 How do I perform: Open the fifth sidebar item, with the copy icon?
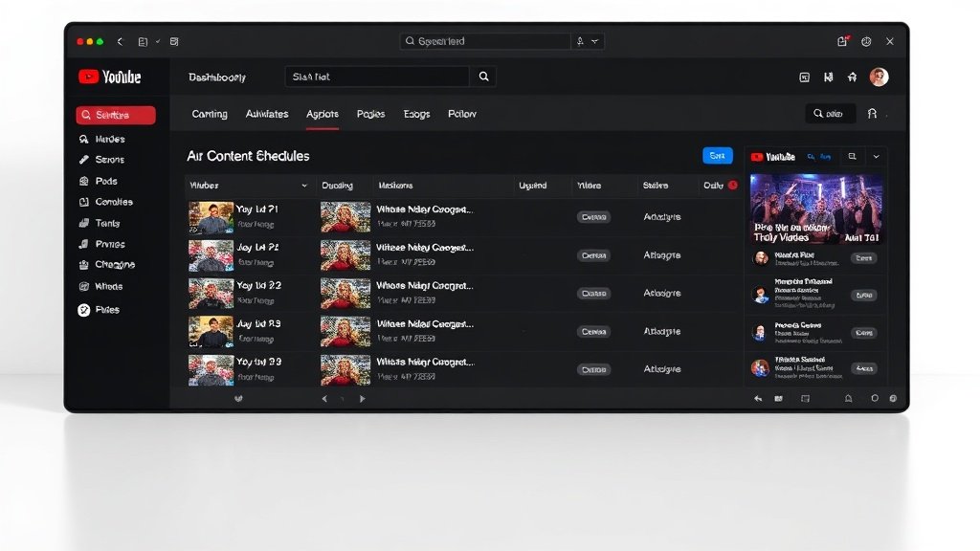click(106, 202)
